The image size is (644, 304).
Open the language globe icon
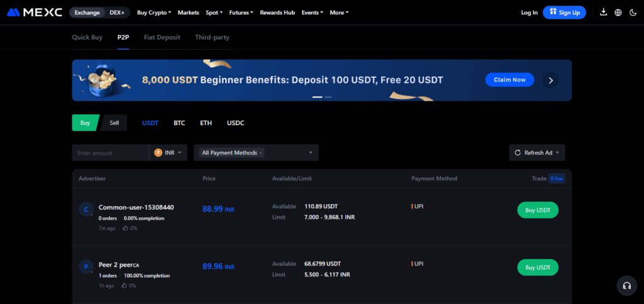(x=618, y=13)
